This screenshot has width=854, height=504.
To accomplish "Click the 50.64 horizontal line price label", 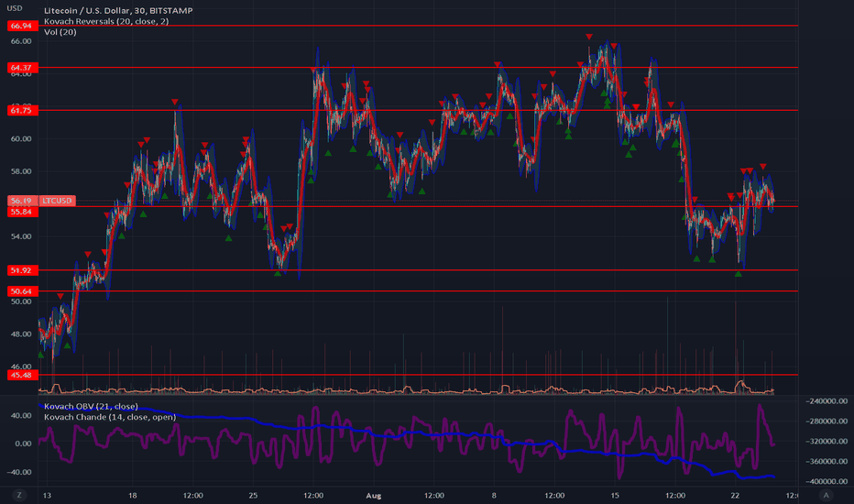I will pyautogui.click(x=23, y=291).
